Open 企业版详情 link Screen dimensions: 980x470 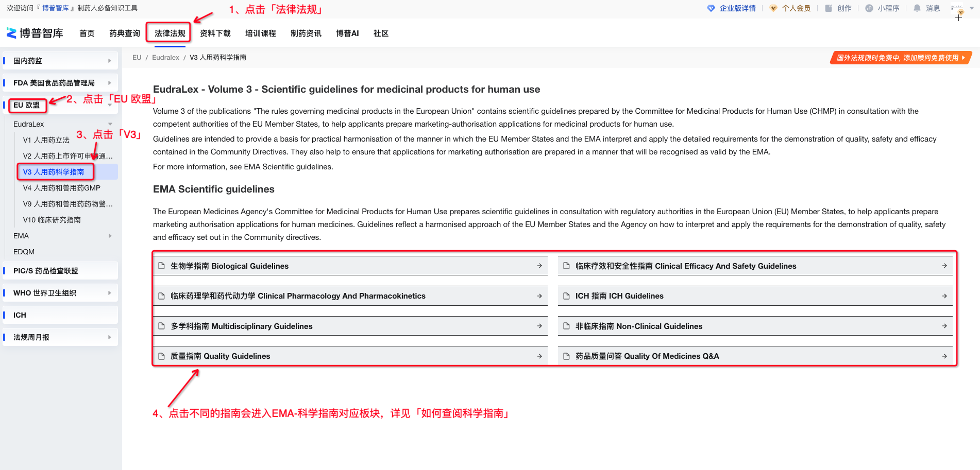click(738, 8)
